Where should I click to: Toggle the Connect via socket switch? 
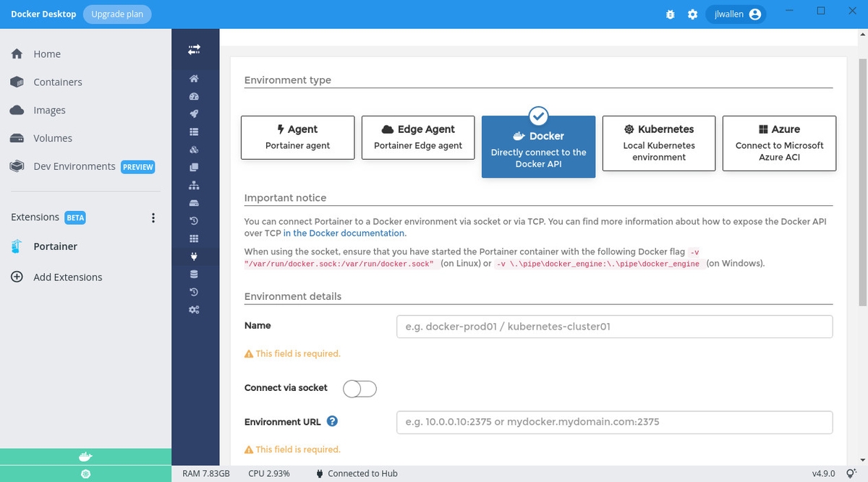(359, 389)
